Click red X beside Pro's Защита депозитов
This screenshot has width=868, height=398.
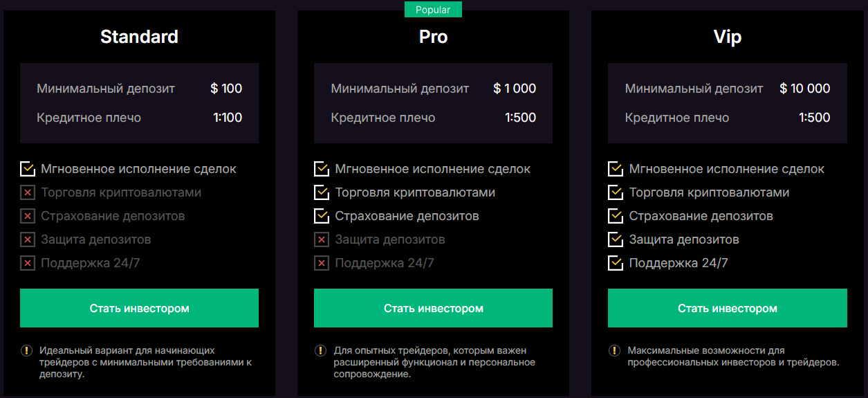pos(322,240)
